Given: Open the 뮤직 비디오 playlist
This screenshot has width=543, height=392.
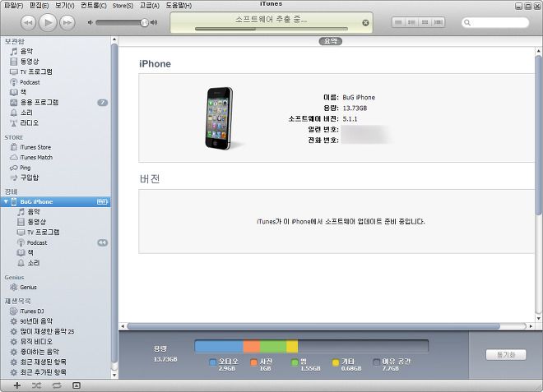Looking at the screenshot, I should click(x=55, y=342).
